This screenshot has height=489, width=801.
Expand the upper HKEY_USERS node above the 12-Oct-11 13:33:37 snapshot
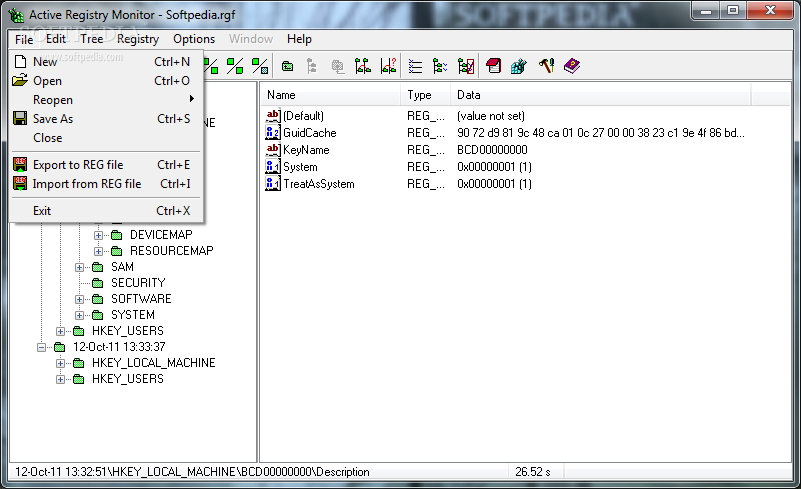(x=60, y=331)
